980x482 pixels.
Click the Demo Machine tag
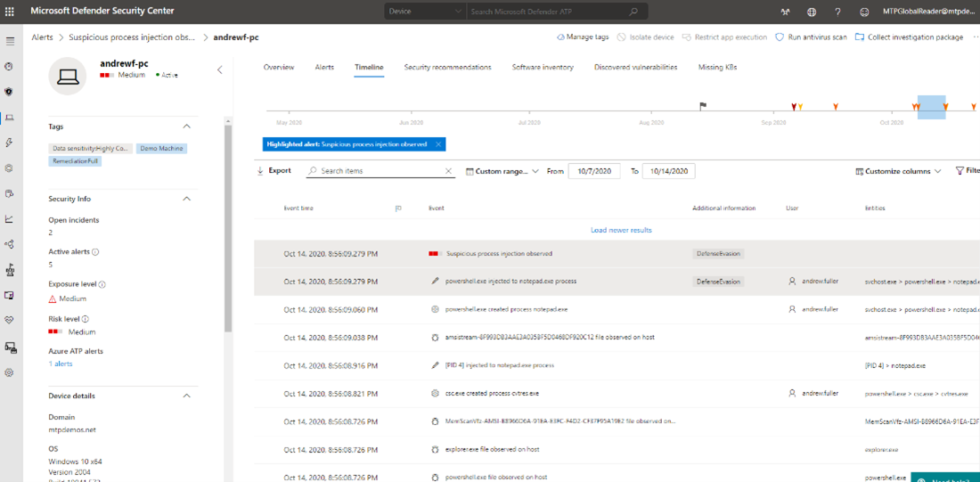162,148
